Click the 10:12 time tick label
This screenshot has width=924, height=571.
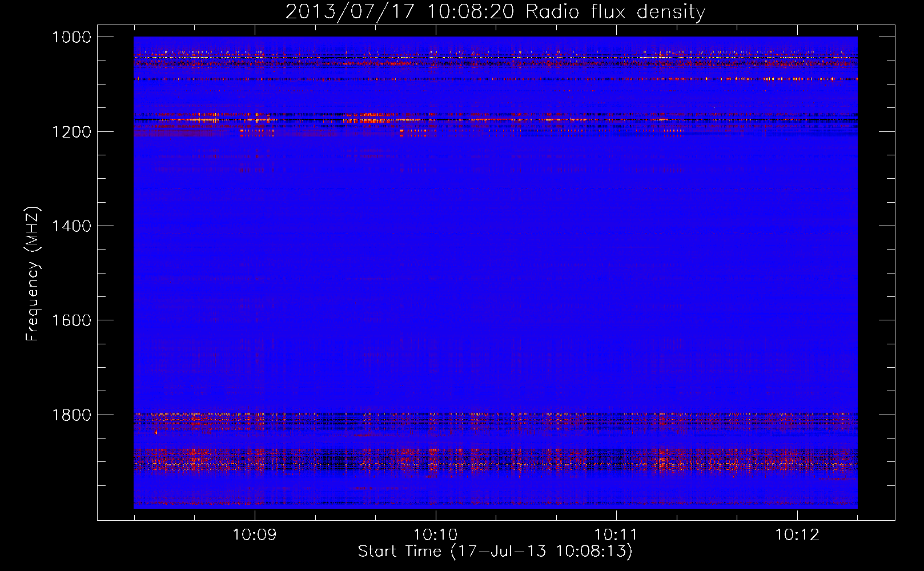pyautogui.click(x=797, y=535)
